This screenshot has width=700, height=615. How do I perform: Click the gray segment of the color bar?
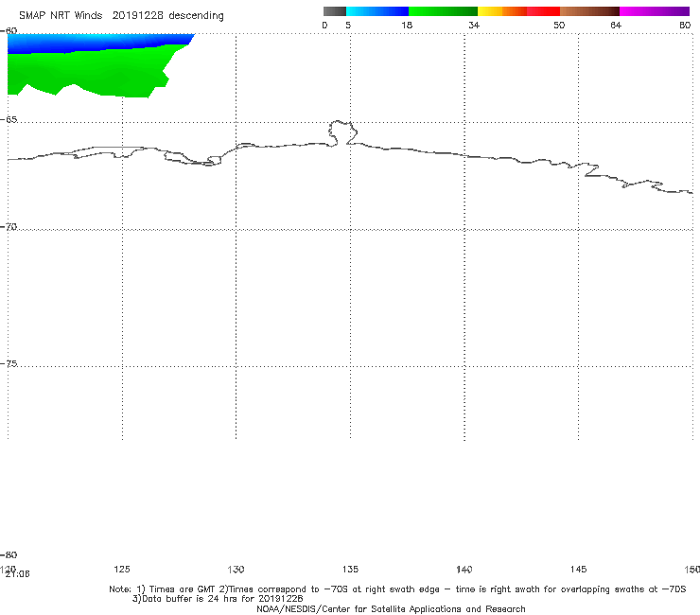(x=334, y=11)
